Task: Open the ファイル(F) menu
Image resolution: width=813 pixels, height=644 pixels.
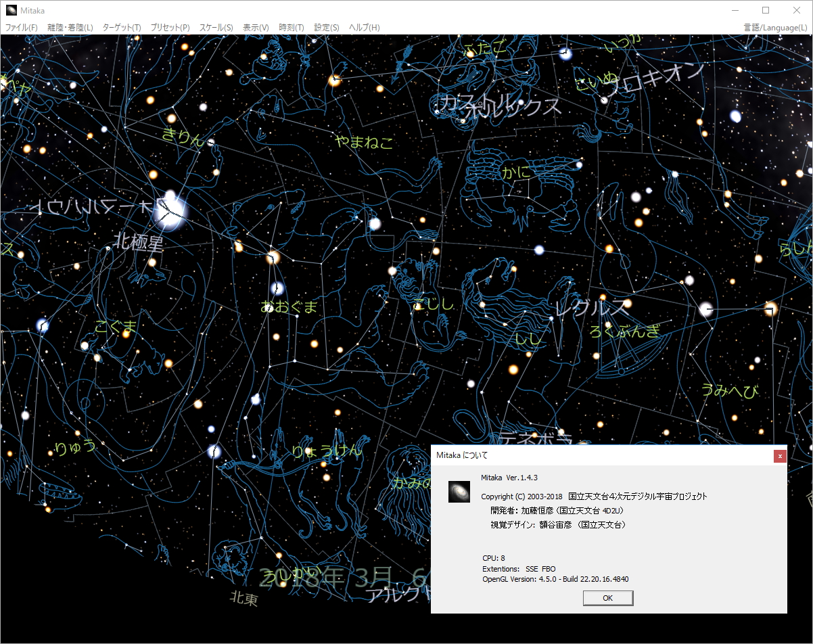Action: (x=21, y=27)
